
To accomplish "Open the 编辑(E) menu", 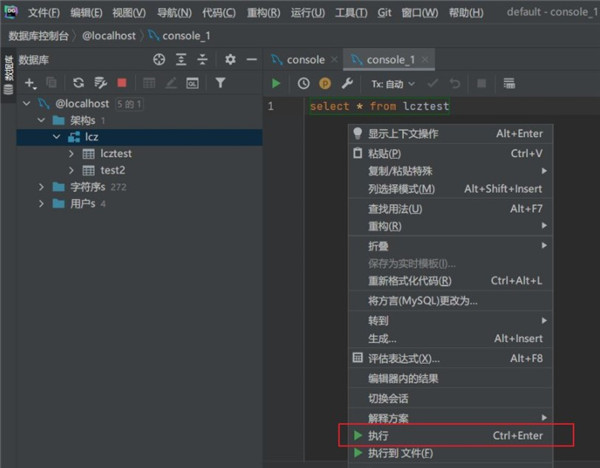I will click(x=86, y=13).
